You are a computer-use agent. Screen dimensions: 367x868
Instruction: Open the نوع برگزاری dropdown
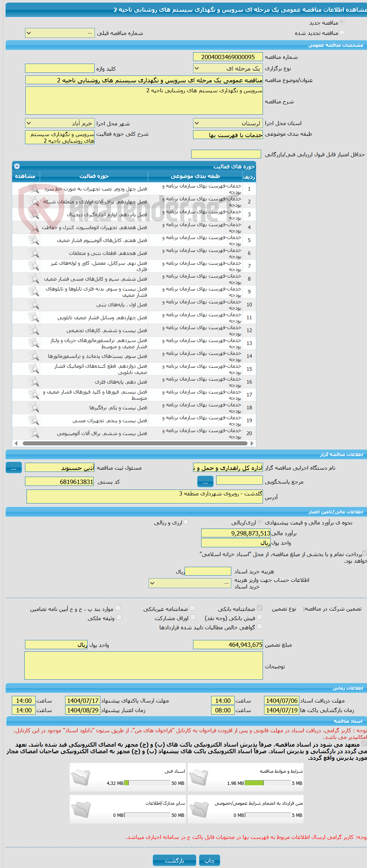[x=228, y=68]
